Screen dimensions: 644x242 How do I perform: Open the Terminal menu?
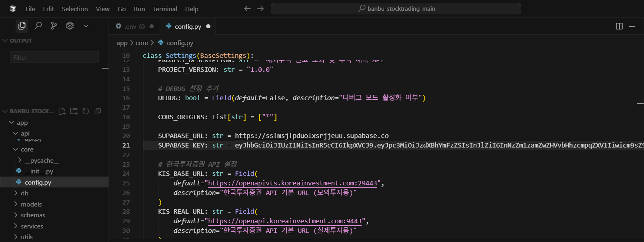point(165,9)
